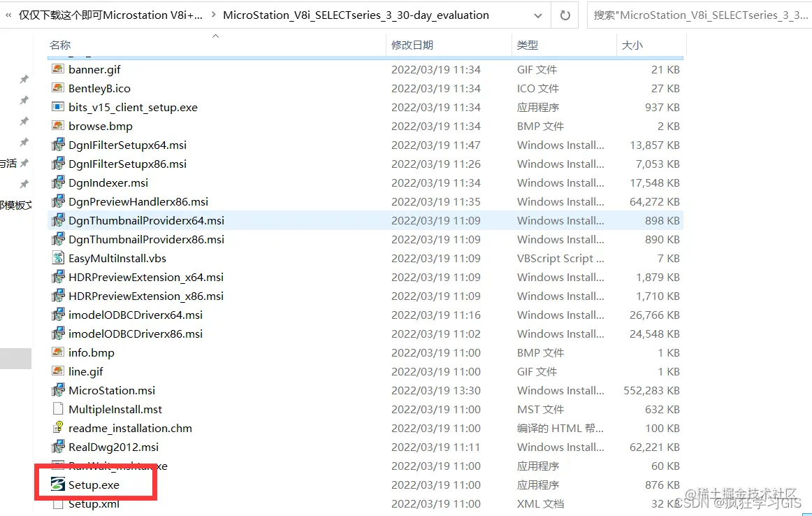Screen dimensions: 812x516
Task: Select the readme_installation.chm file name
Action: (x=130, y=429)
